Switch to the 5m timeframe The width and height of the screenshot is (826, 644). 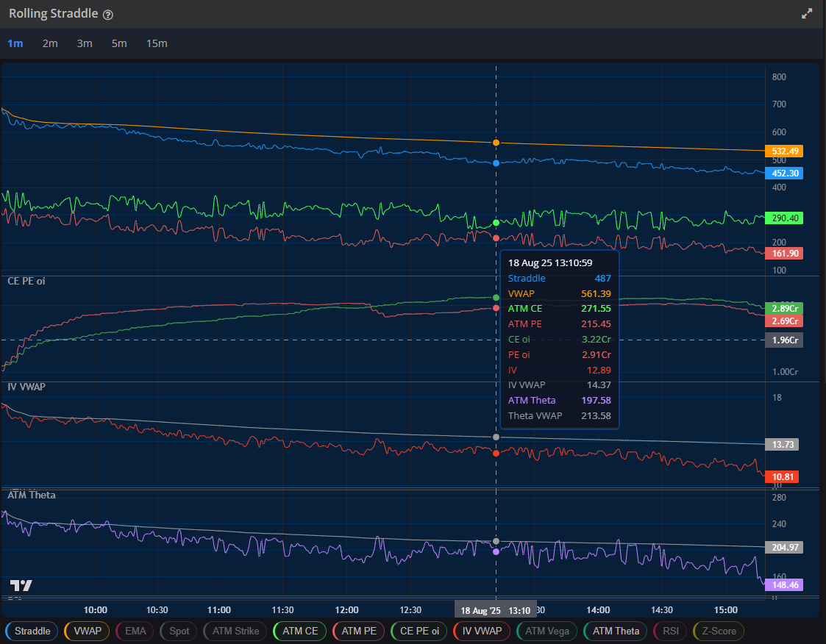pos(119,43)
